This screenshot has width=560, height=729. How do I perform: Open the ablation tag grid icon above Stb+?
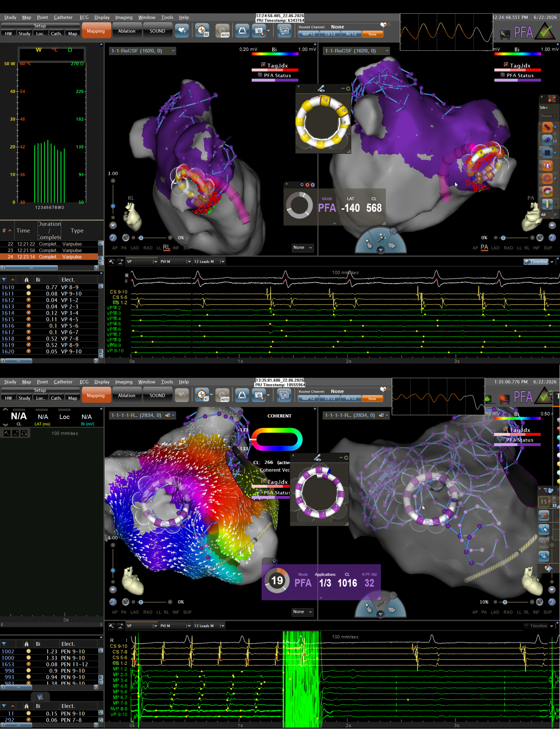tap(552, 99)
